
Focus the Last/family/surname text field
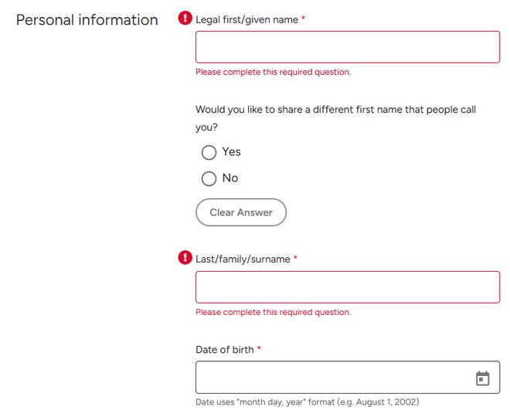click(347, 287)
